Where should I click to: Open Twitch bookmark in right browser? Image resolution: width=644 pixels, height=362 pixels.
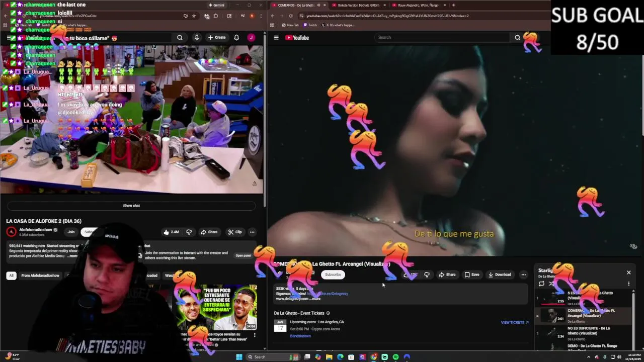310,25
